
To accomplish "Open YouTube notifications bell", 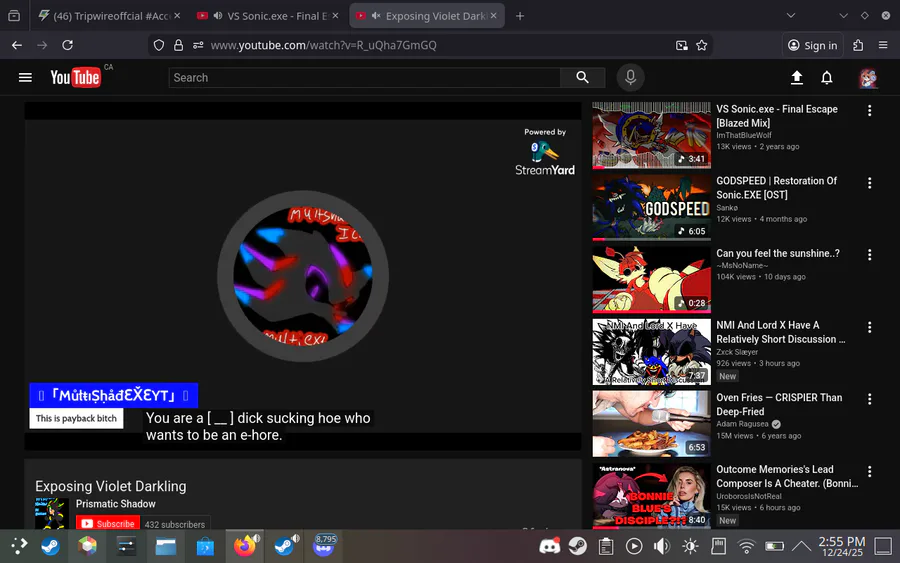I will (x=827, y=77).
